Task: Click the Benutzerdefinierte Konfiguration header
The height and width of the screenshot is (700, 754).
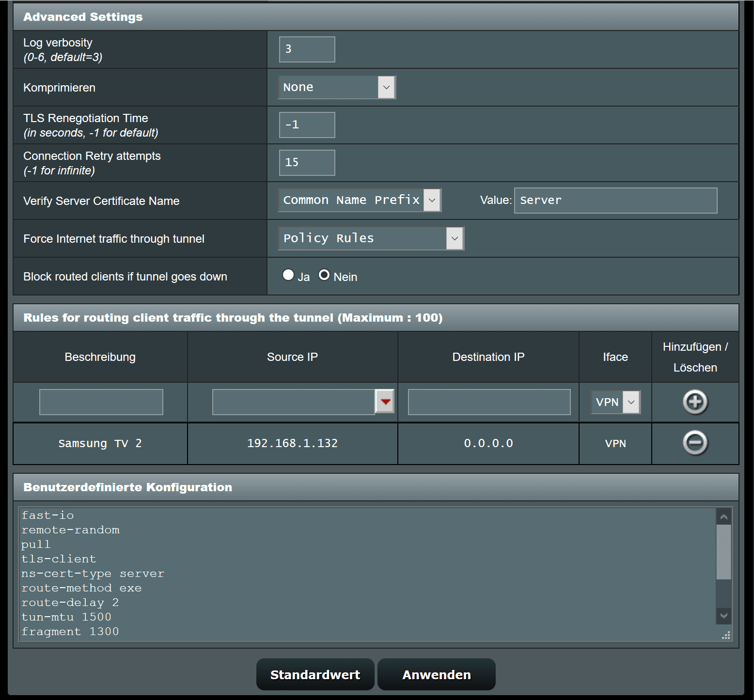Action: (376, 487)
